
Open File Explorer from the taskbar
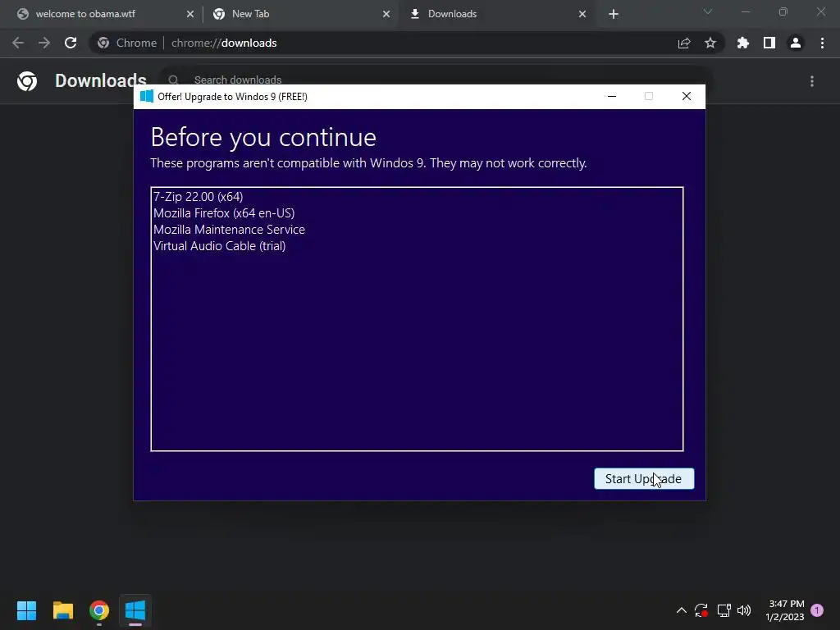click(x=62, y=610)
